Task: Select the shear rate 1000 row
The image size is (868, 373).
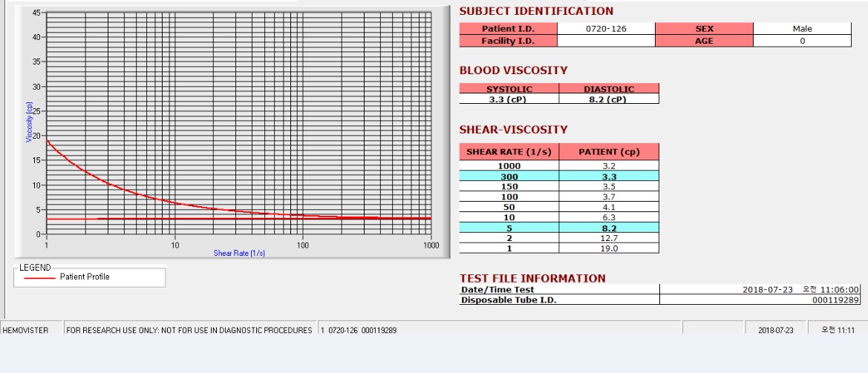Action: 559,165
